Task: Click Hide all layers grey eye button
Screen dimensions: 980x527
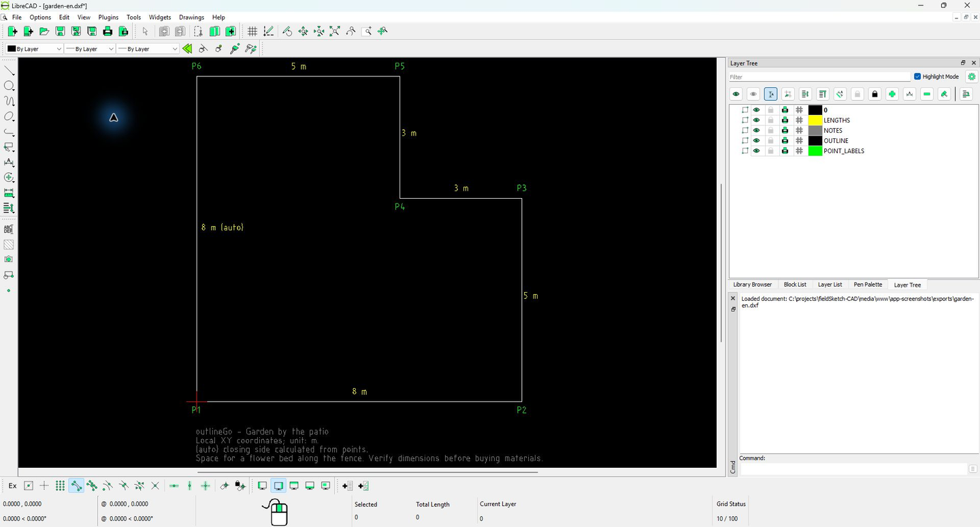Action: 753,94
